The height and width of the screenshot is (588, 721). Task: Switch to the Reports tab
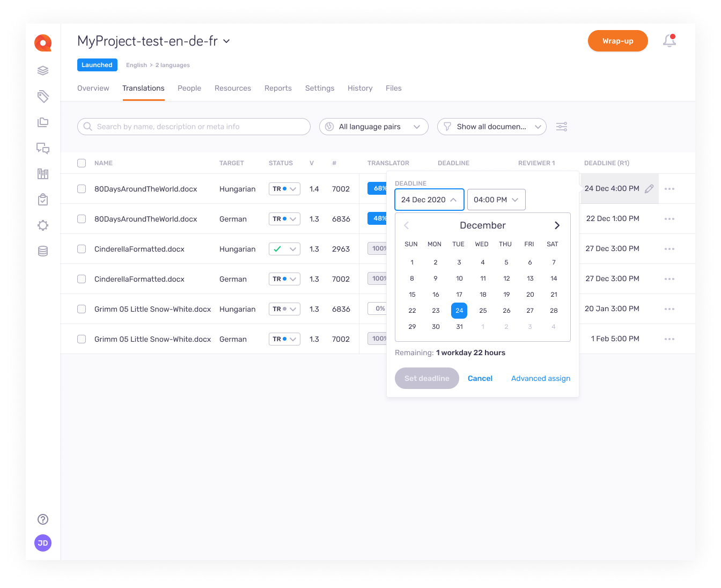click(278, 88)
